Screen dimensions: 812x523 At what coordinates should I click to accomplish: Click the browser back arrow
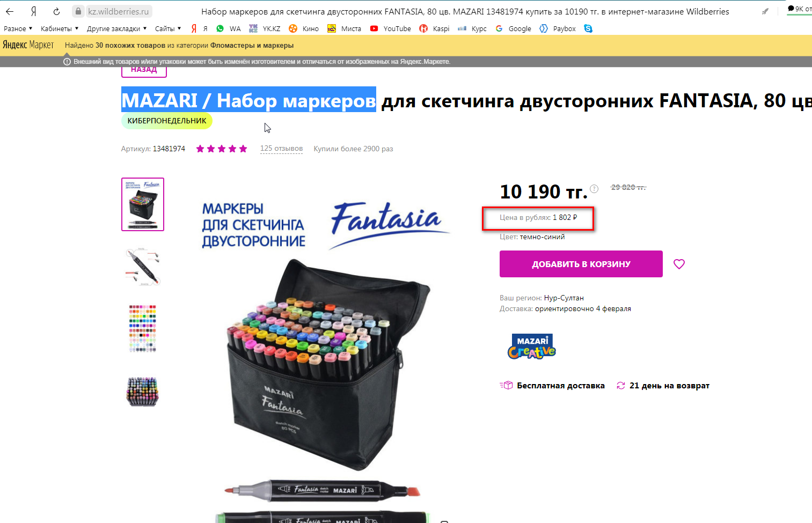coord(10,11)
